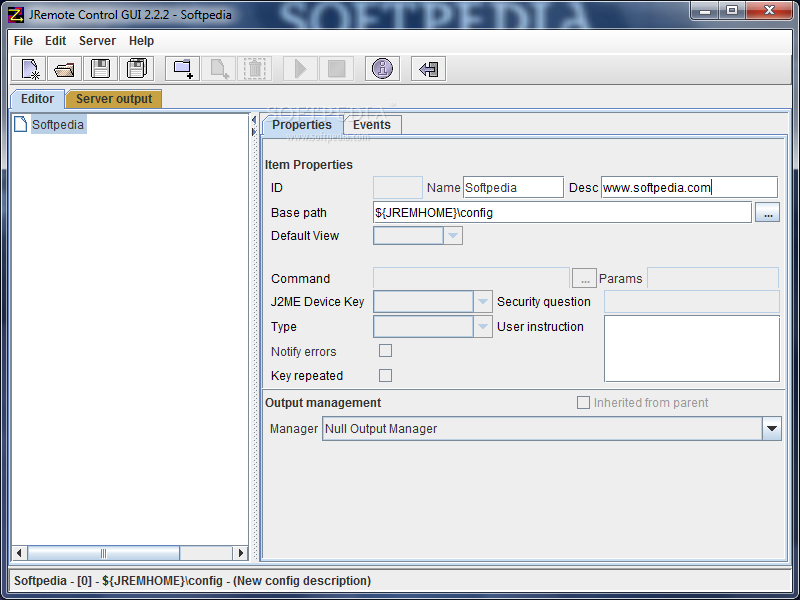The width and height of the screenshot is (800, 600).
Task: Click the User instruction text area
Action: [692, 348]
